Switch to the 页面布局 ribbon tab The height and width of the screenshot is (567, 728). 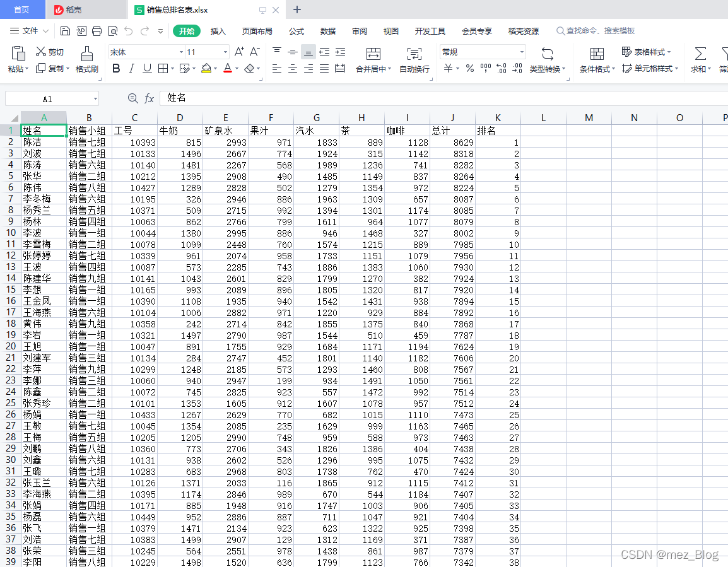click(257, 31)
